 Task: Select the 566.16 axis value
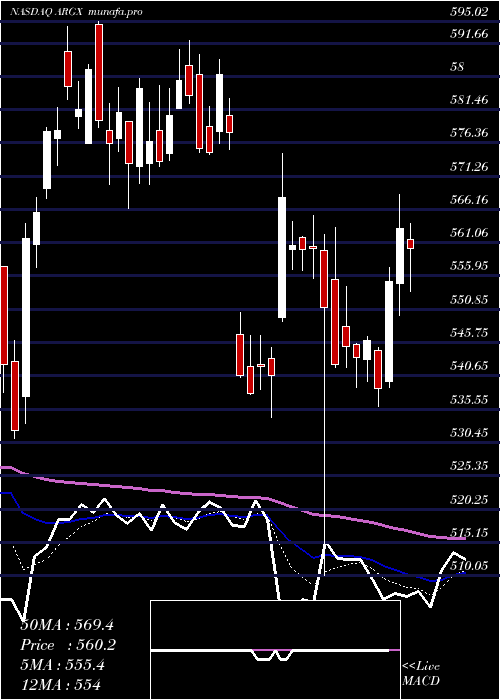point(468,199)
